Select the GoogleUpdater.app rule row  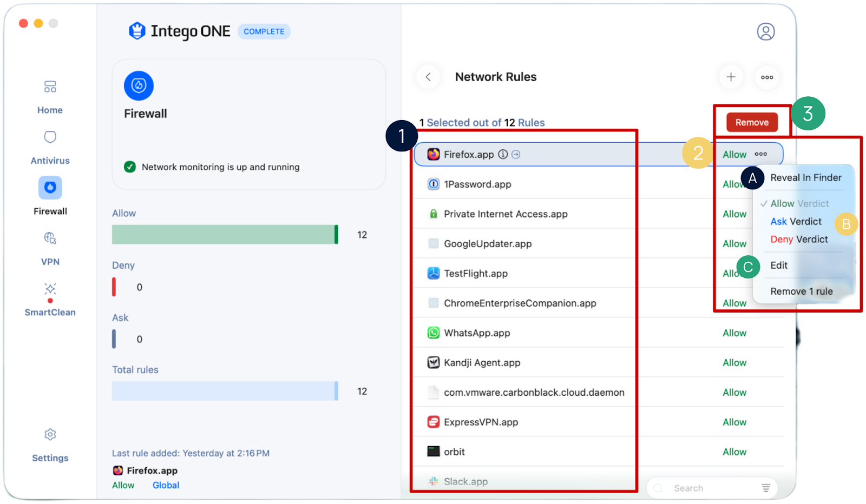[599, 243]
